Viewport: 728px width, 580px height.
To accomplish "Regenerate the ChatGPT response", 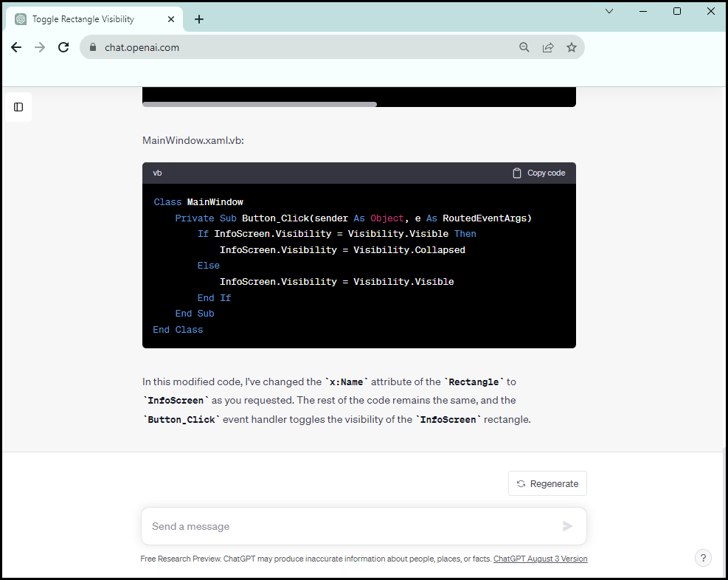I will [x=547, y=483].
